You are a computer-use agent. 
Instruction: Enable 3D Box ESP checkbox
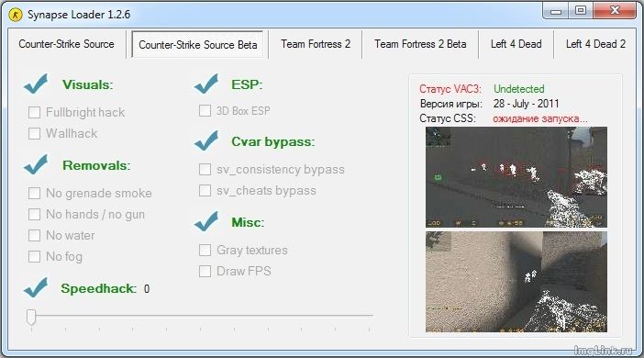pyautogui.click(x=205, y=110)
